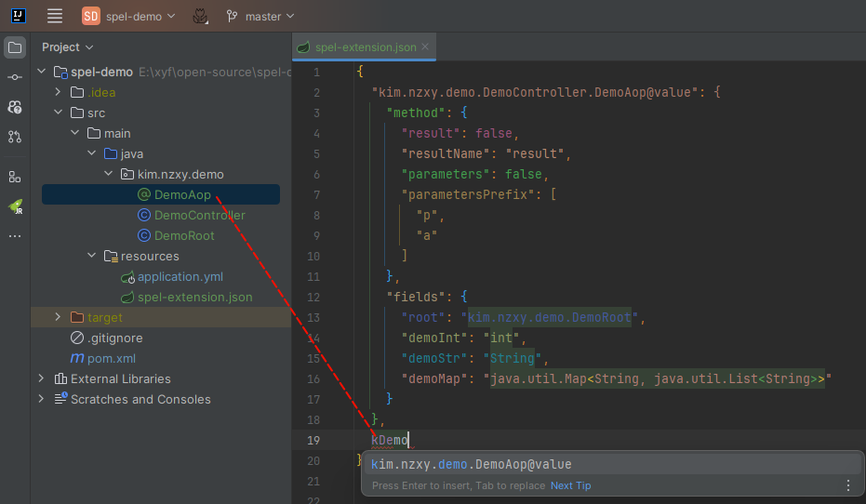Click the "fields" key on line 12

point(416,297)
